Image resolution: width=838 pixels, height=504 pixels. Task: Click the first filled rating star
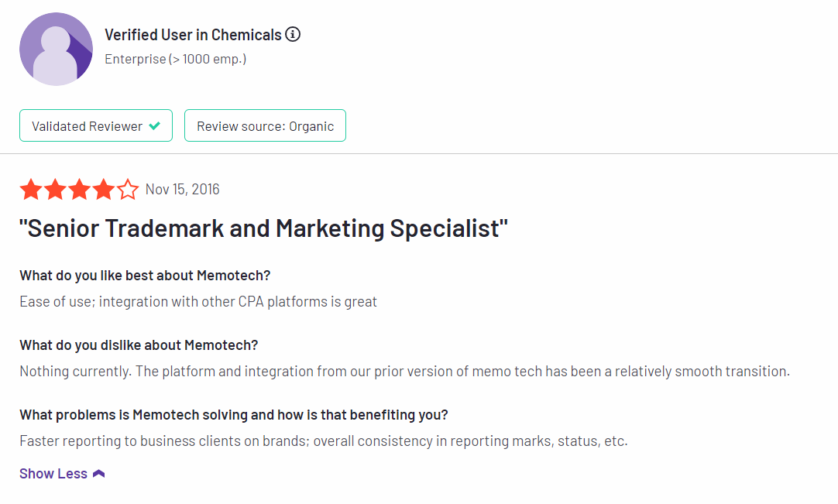click(x=31, y=190)
